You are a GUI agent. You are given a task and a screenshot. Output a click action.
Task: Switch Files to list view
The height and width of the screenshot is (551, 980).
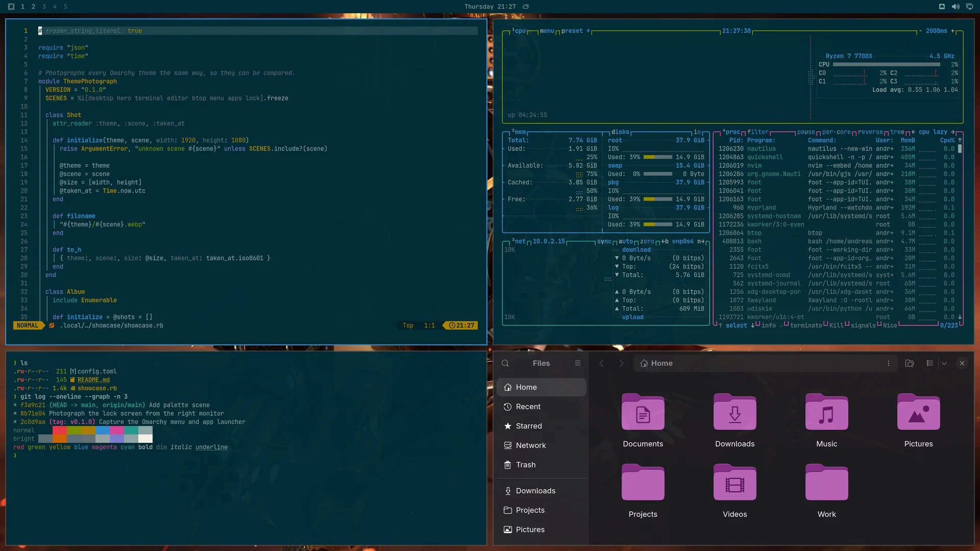[930, 363]
